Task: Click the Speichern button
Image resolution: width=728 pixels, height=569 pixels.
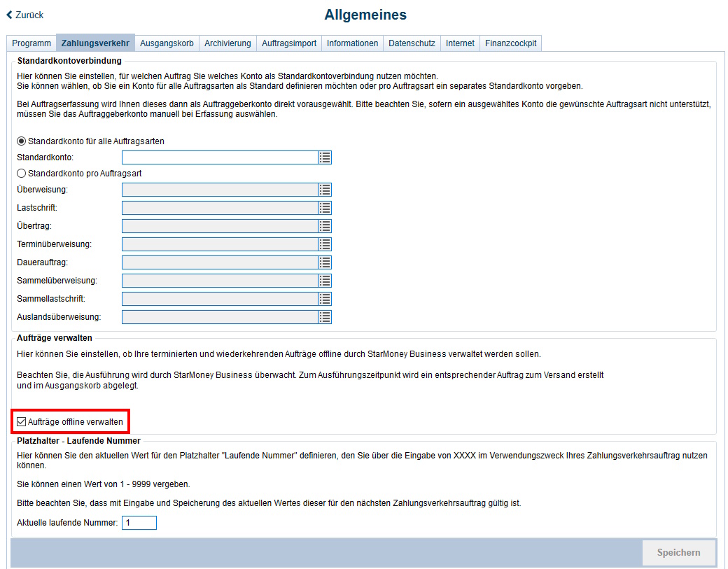Action: [x=678, y=553]
